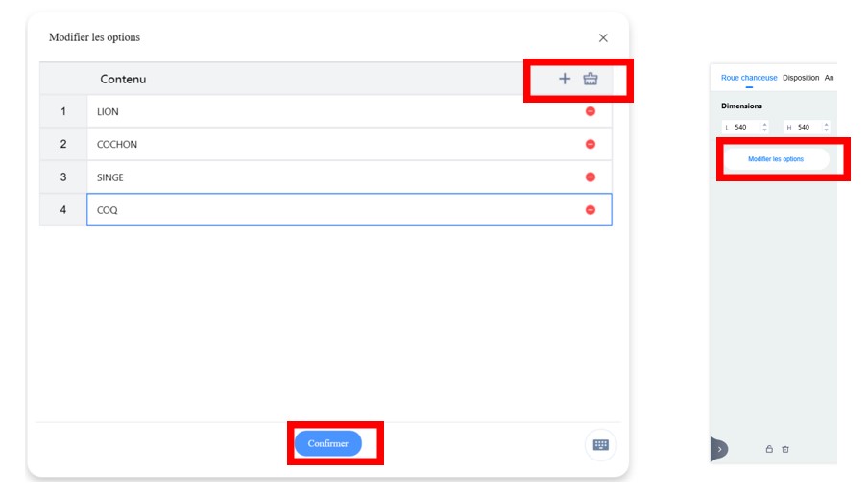Delete the COQ row
Viewport: 868px width, 495px height.
[591, 210]
